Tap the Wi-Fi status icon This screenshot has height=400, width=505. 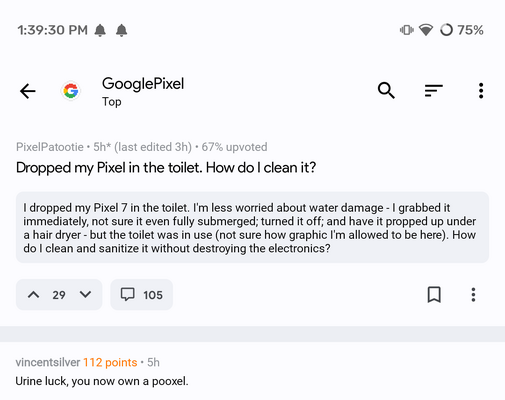coord(426,30)
